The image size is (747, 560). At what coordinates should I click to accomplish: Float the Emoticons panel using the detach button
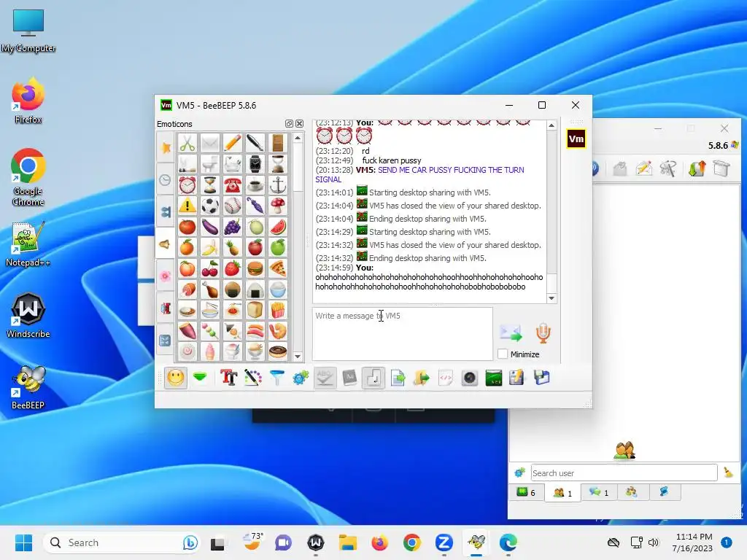289,124
